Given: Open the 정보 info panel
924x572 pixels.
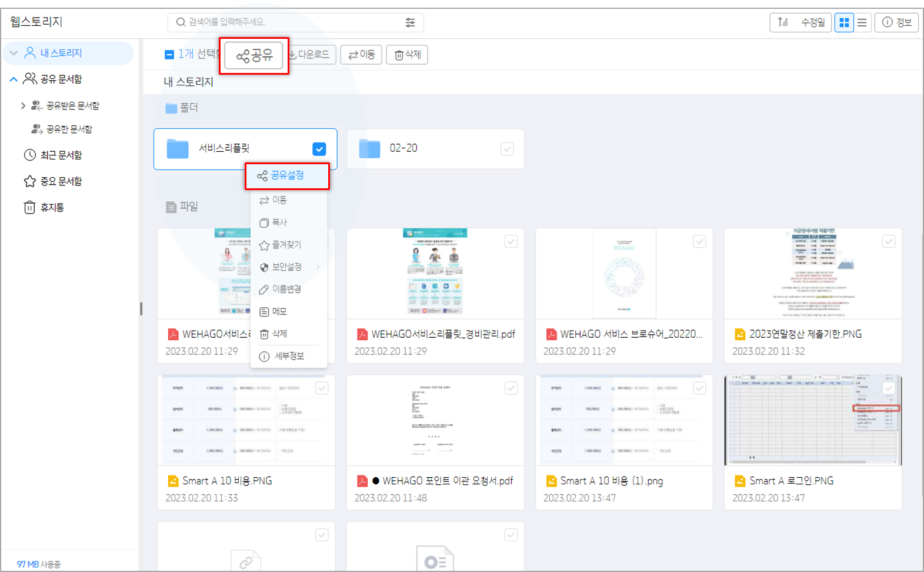Looking at the screenshot, I should click(896, 22).
